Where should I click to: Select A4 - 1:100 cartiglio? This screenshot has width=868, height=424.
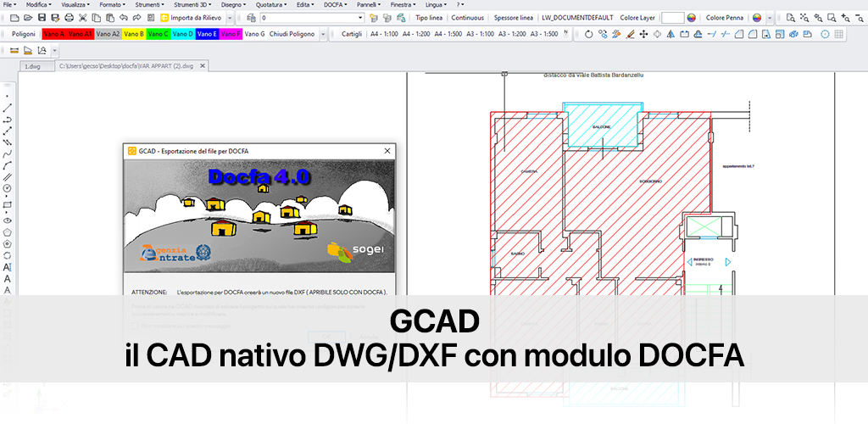[384, 34]
